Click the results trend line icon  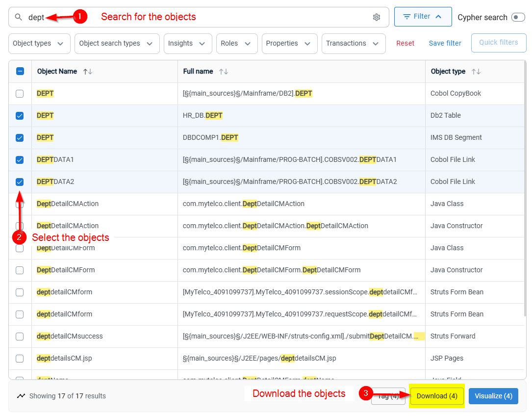(21, 396)
